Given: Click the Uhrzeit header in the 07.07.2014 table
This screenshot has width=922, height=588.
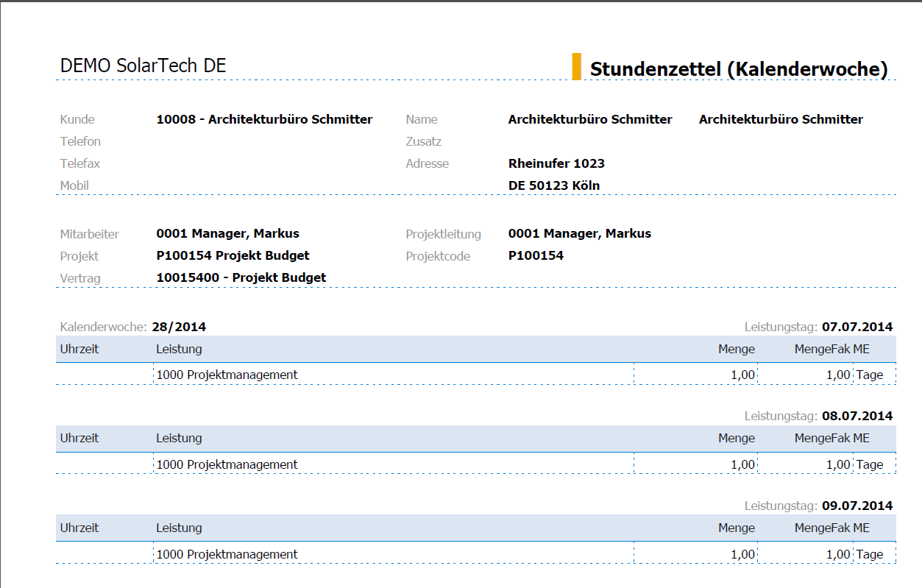Looking at the screenshot, I should coord(79,349).
